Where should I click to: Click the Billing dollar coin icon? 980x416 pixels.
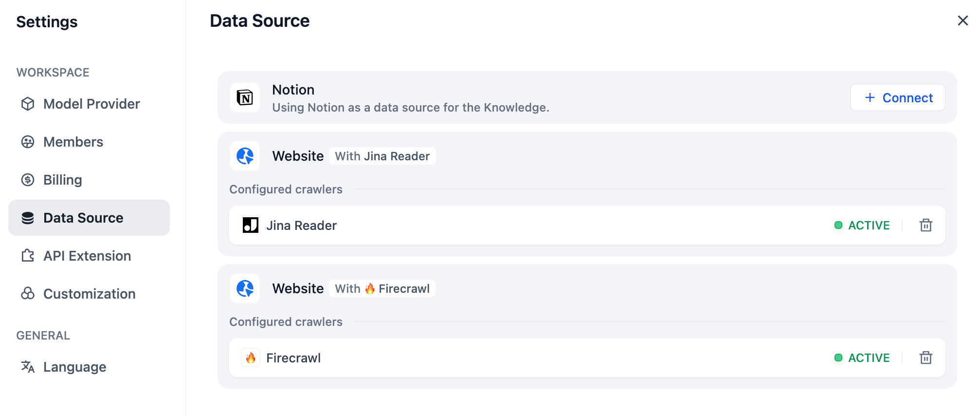tap(28, 180)
